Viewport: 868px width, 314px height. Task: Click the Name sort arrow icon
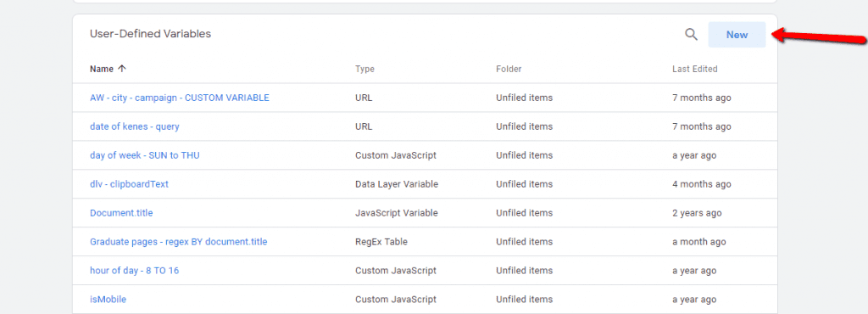click(122, 69)
